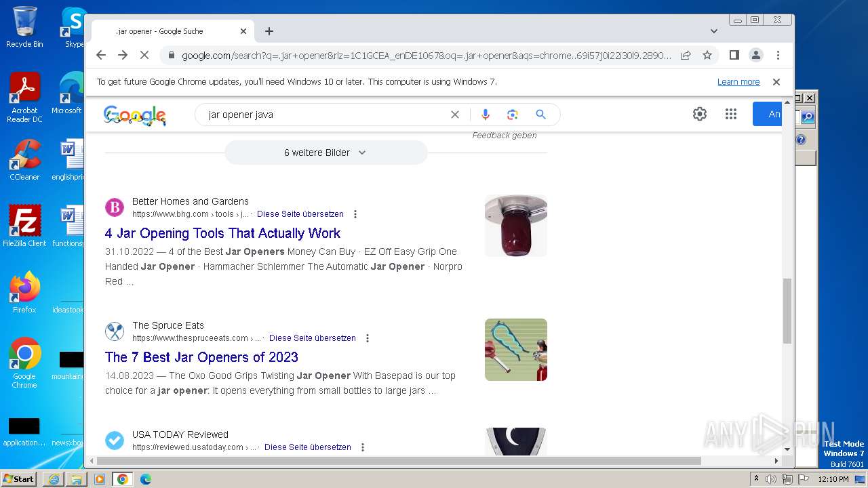
Task: Open more options for The Spruce Eats result
Action: (368, 338)
